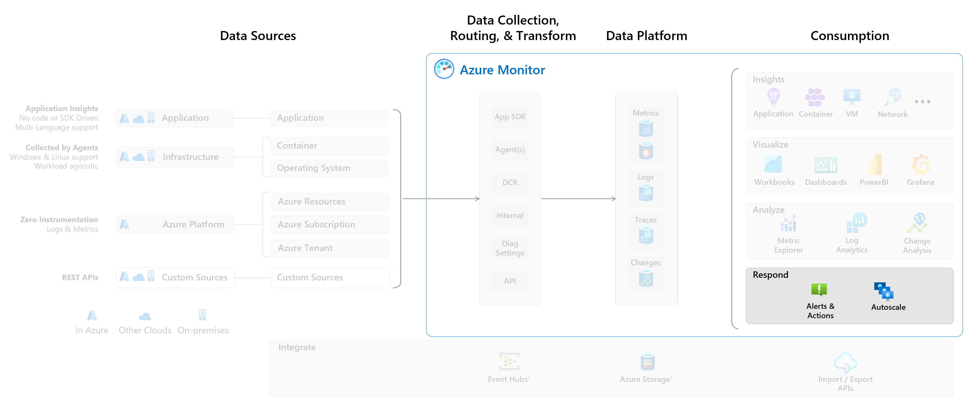Select the Azure Subscription box
This screenshot has height=409, width=980.
330,225
